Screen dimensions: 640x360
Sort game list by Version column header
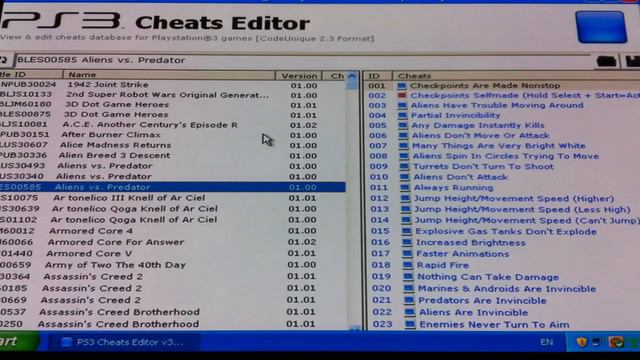pos(299,76)
